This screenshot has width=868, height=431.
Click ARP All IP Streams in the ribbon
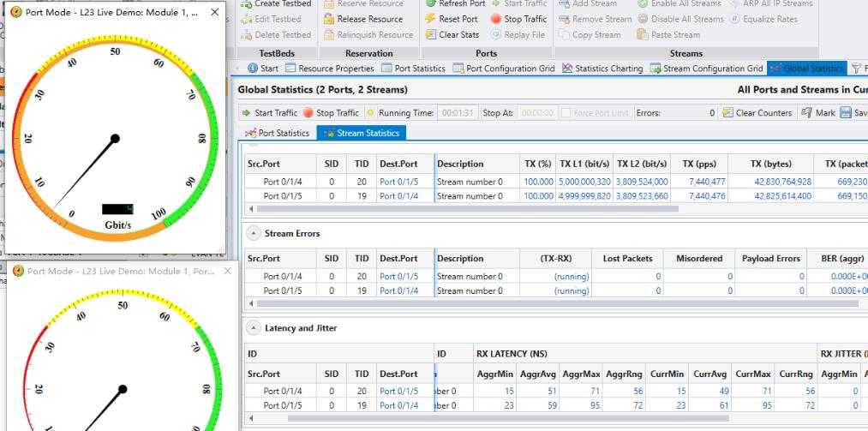pos(772,3)
